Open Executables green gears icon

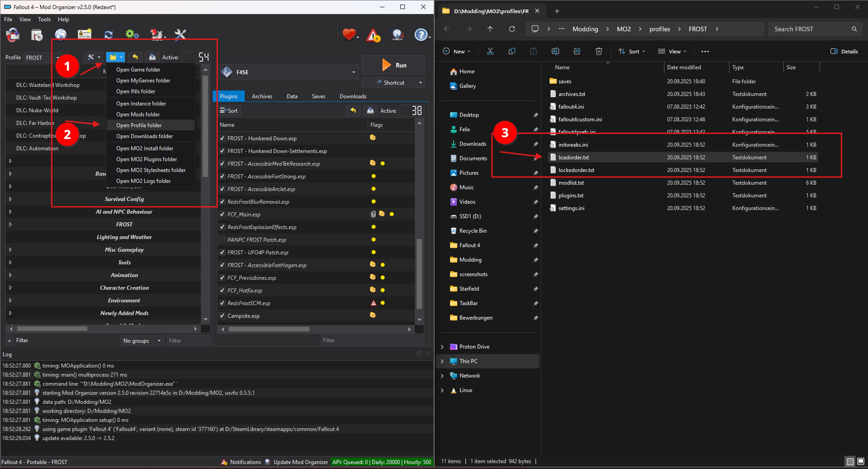tap(132, 34)
